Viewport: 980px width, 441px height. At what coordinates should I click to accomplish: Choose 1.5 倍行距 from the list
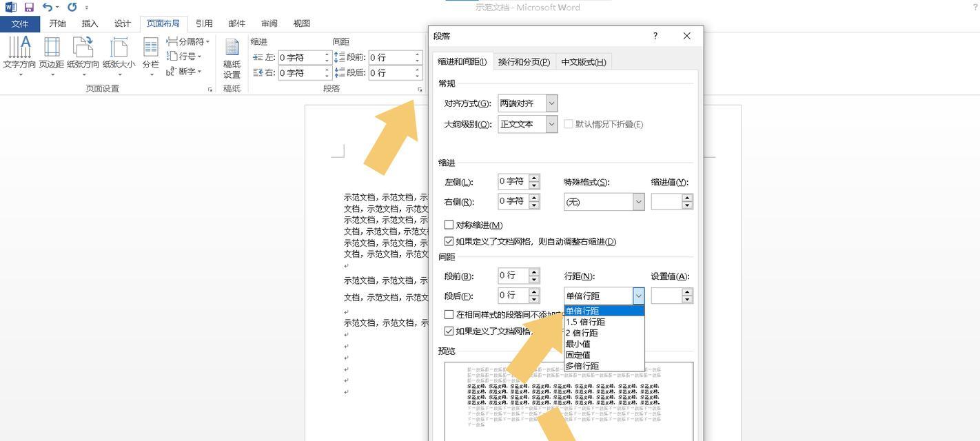(x=604, y=322)
